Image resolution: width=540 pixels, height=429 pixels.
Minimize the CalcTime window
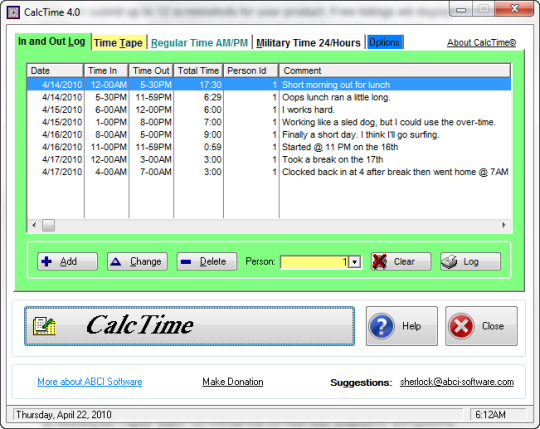[461, 9]
